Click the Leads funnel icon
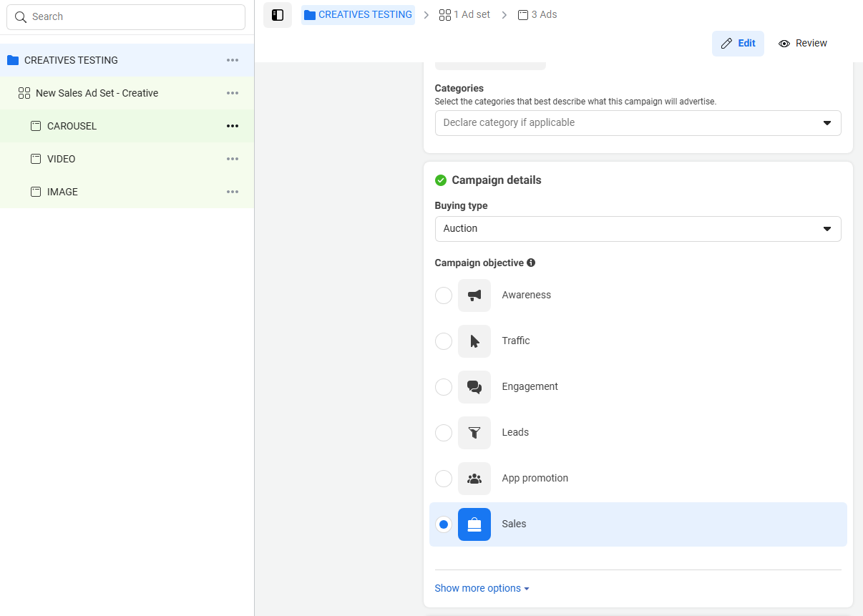The height and width of the screenshot is (616, 863). (x=474, y=433)
